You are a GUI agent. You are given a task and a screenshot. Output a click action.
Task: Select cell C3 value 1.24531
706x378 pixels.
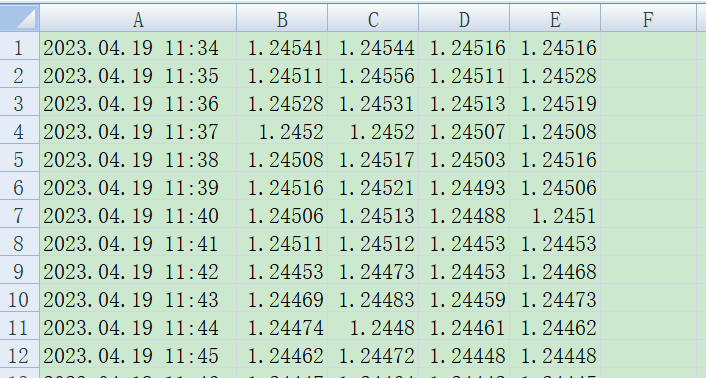coord(373,102)
